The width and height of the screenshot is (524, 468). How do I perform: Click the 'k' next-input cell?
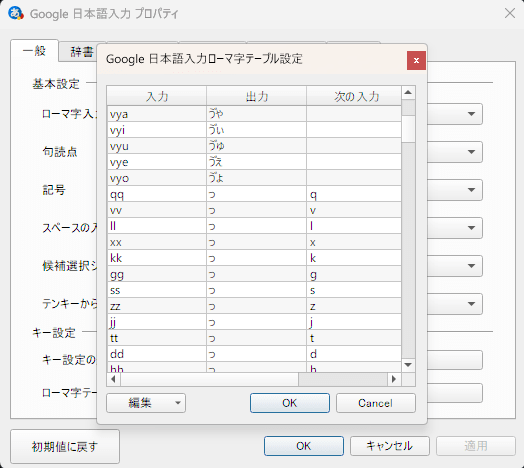point(354,258)
